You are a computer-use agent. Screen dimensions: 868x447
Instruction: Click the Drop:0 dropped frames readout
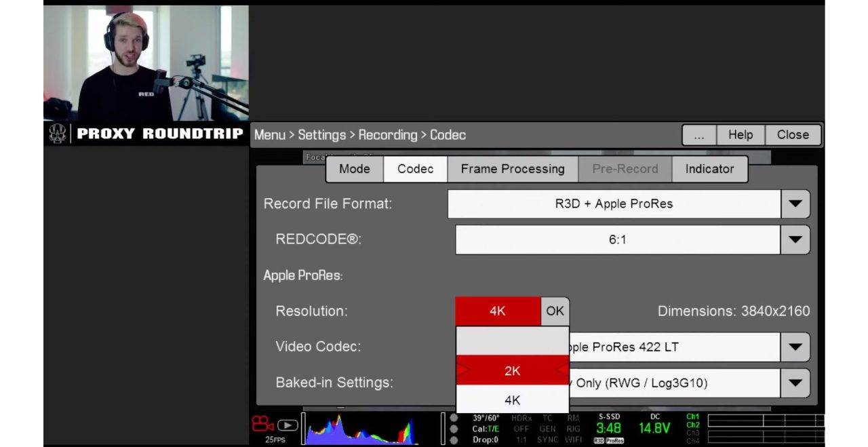coord(486,440)
